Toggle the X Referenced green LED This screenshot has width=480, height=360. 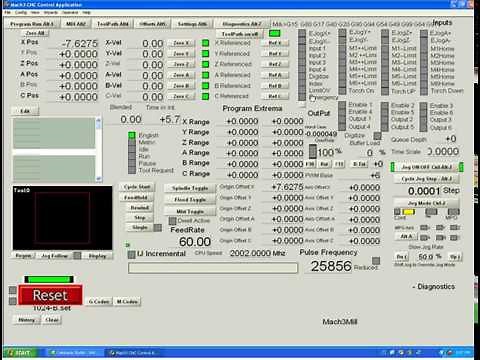[x=205, y=43]
